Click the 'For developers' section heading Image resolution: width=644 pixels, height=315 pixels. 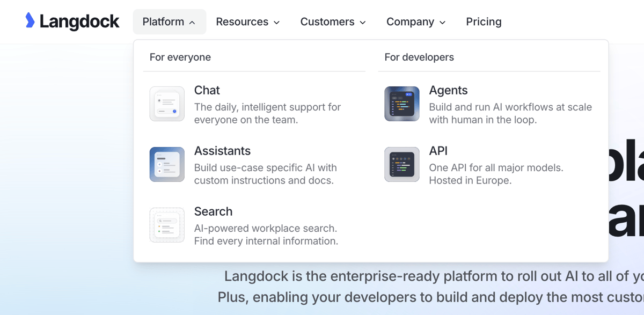(x=419, y=57)
